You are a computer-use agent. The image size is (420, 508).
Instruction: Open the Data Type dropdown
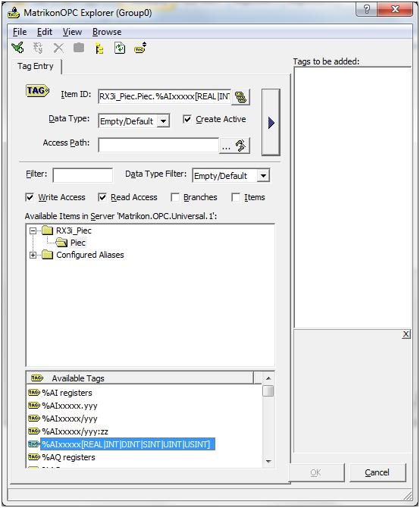[x=164, y=121]
